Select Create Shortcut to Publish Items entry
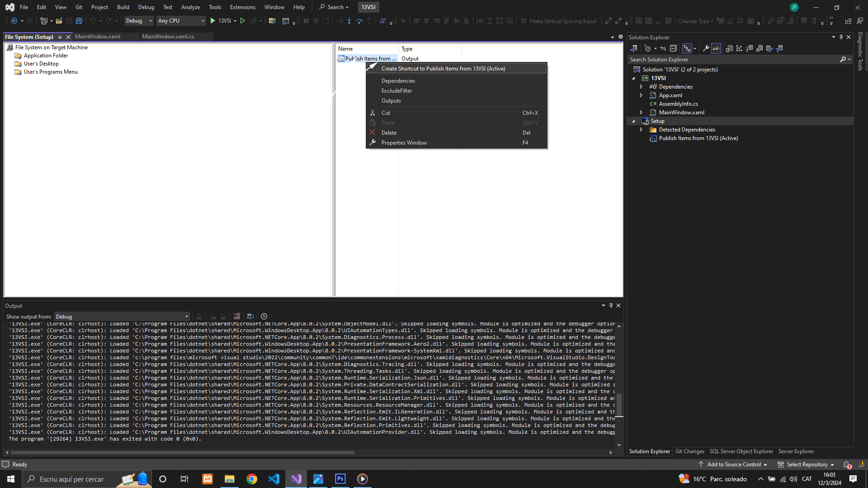The height and width of the screenshot is (488, 868). coord(443,69)
